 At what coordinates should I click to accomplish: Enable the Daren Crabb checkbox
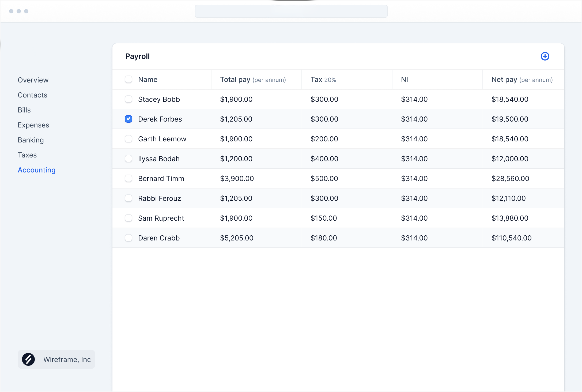[x=129, y=238]
